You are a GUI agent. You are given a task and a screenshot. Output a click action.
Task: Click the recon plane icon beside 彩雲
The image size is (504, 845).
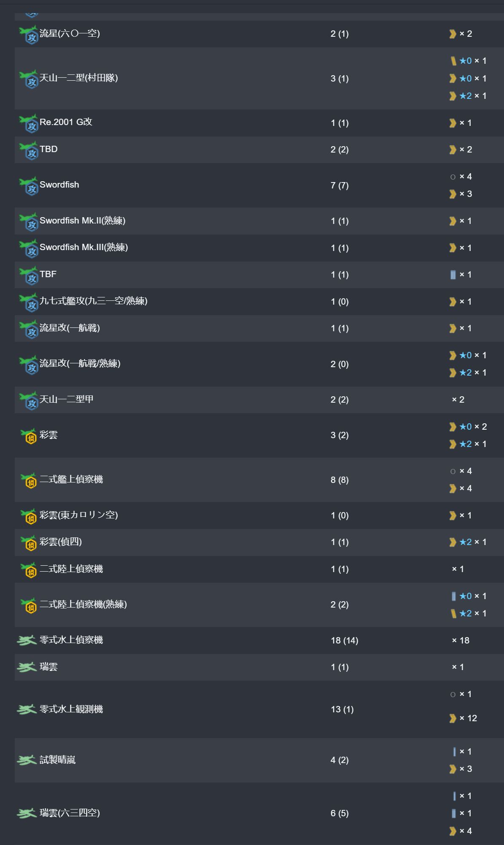point(29,436)
